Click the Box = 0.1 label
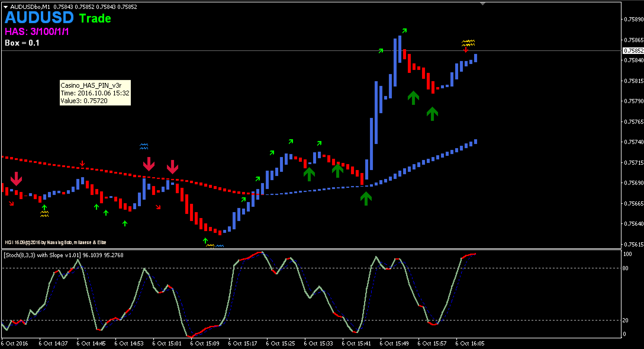 coord(22,43)
